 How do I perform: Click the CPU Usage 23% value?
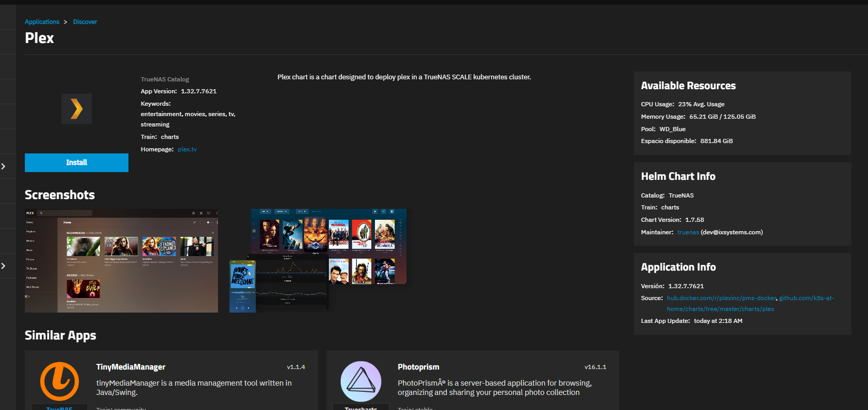click(x=701, y=104)
